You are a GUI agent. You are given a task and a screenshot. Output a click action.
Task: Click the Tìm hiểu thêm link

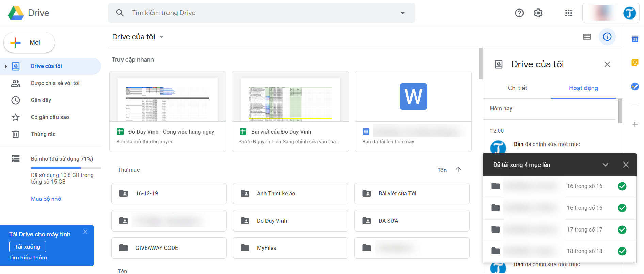tap(28, 258)
